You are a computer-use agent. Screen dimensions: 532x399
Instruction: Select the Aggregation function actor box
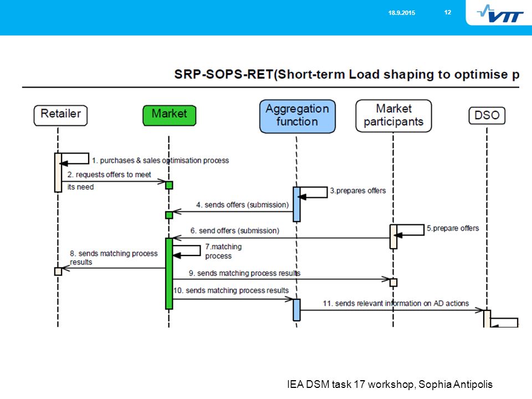click(x=297, y=116)
